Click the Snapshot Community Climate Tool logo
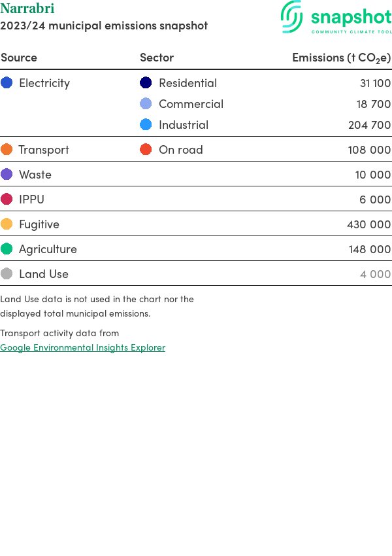This screenshot has height=556, width=392. coord(336,18)
